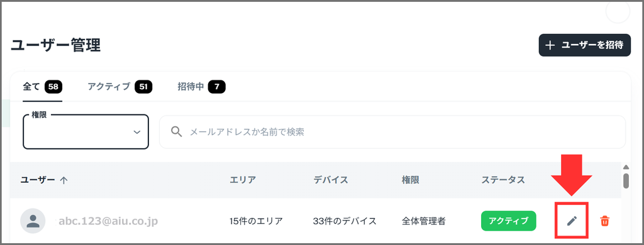Click the abc.123@aiu.co.jp user email
This screenshot has height=245, width=644.
(x=108, y=221)
